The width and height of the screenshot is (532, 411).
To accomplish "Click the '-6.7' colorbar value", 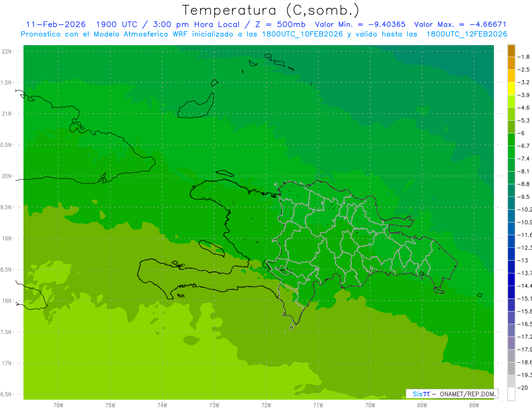I will (524, 146).
